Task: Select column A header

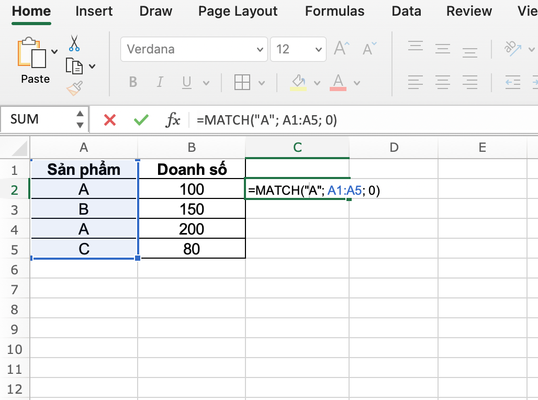Action: 84,148
